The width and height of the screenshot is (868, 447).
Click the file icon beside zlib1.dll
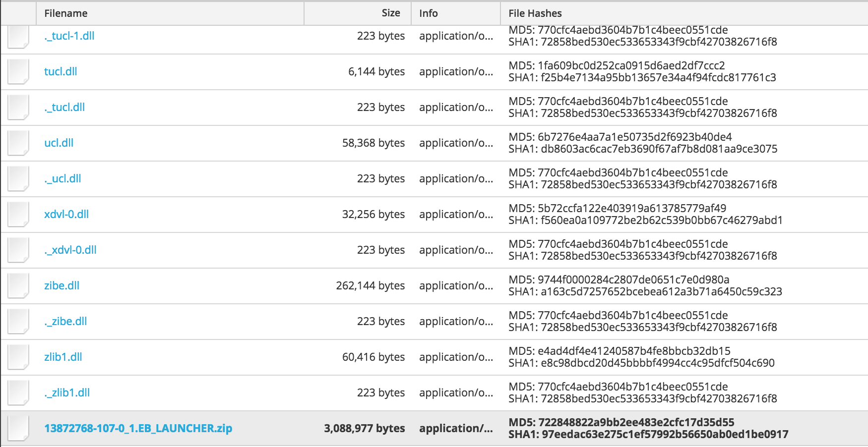click(18, 357)
